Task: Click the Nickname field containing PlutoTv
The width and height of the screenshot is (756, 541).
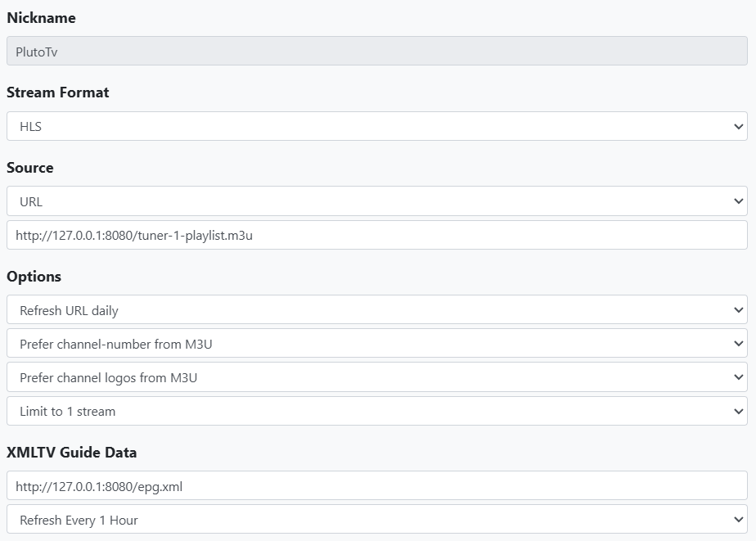Action: click(x=376, y=52)
